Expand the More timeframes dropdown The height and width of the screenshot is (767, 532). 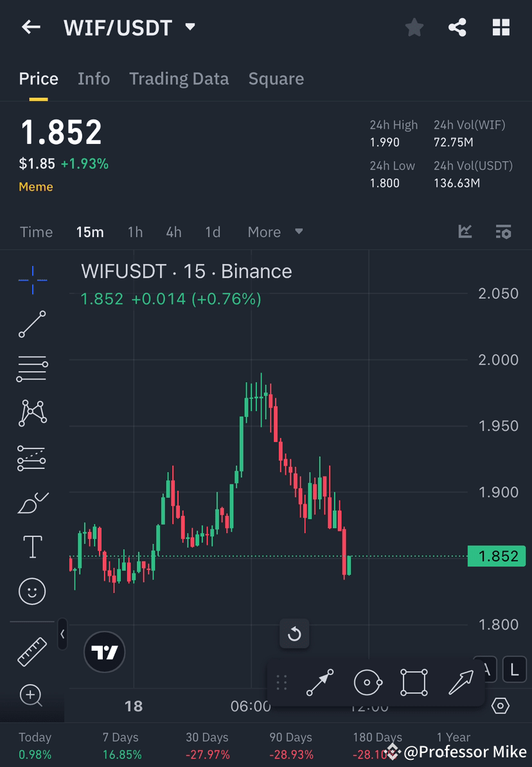pos(275,232)
